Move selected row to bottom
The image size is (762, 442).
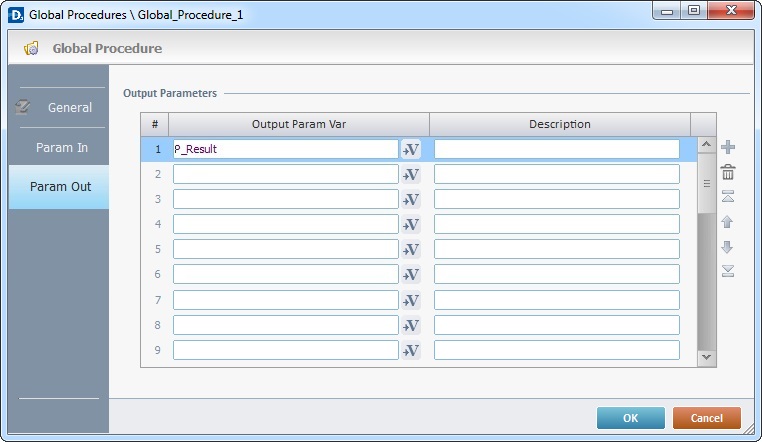[727, 271]
